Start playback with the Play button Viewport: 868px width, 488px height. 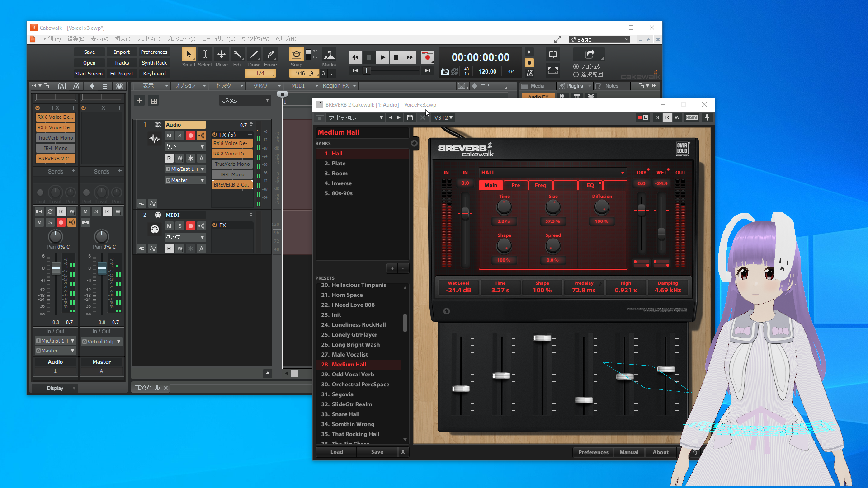382,57
